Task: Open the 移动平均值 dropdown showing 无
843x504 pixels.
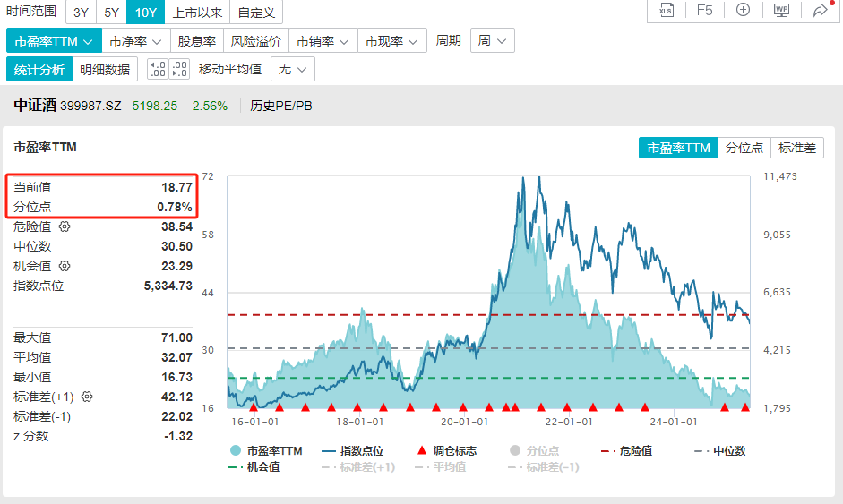Action: 293,69
